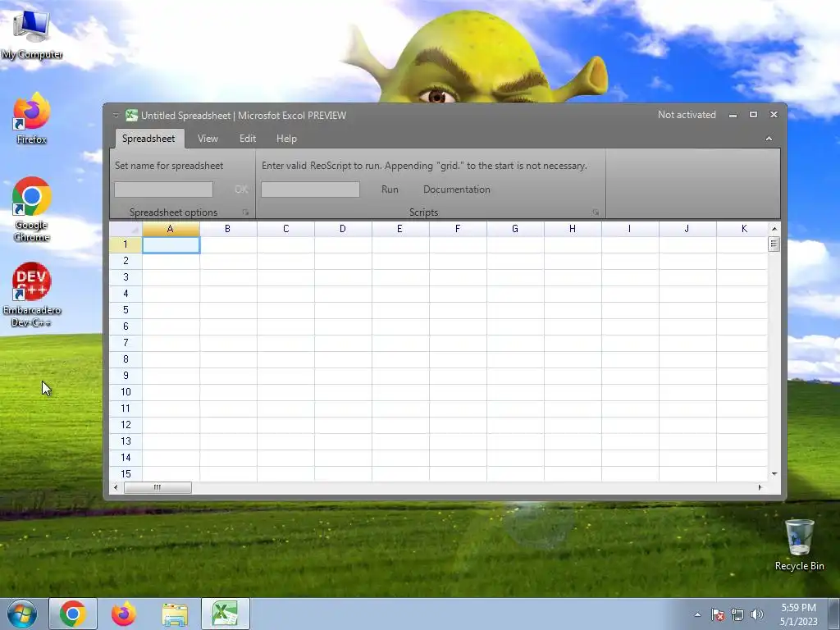Screen dimensions: 840x630
Task: Open File Explorer from the taskbar
Action: tap(175, 614)
